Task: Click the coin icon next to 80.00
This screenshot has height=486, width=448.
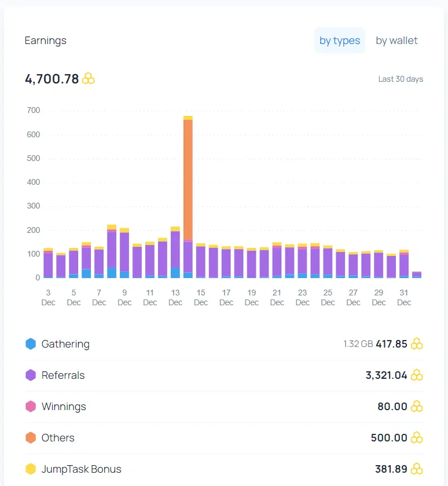Action: (417, 406)
